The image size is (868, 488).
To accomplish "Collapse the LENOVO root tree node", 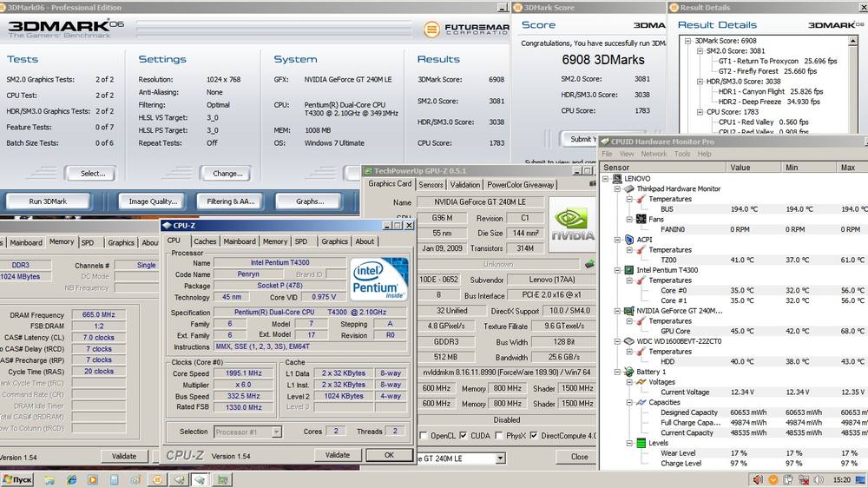I will tap(606, 179).
